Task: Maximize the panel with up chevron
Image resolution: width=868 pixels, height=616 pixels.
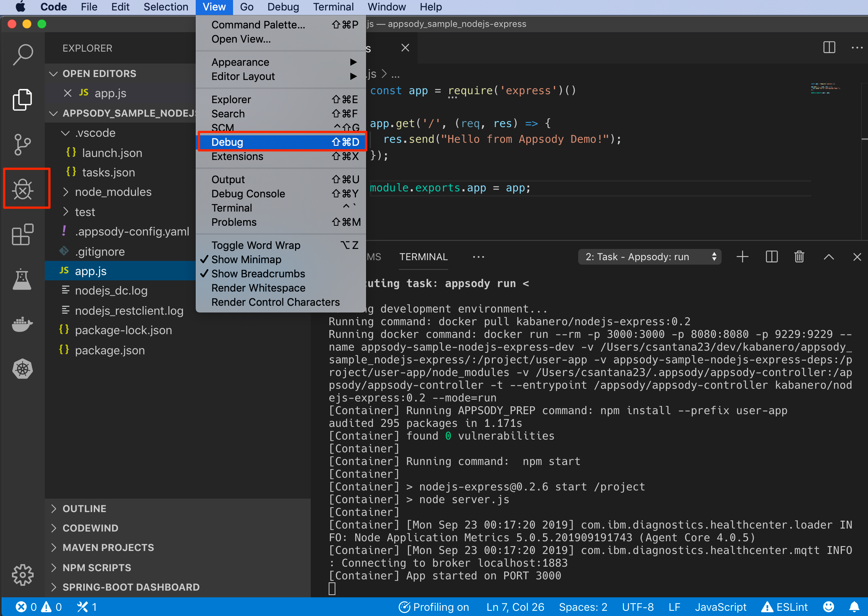Action: coord(828,257)
